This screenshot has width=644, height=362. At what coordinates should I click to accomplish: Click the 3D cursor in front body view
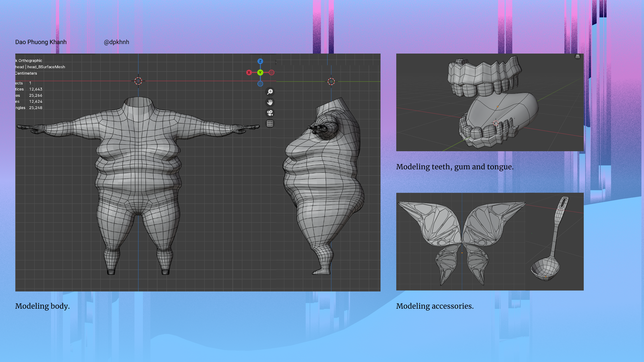point(138,81)
